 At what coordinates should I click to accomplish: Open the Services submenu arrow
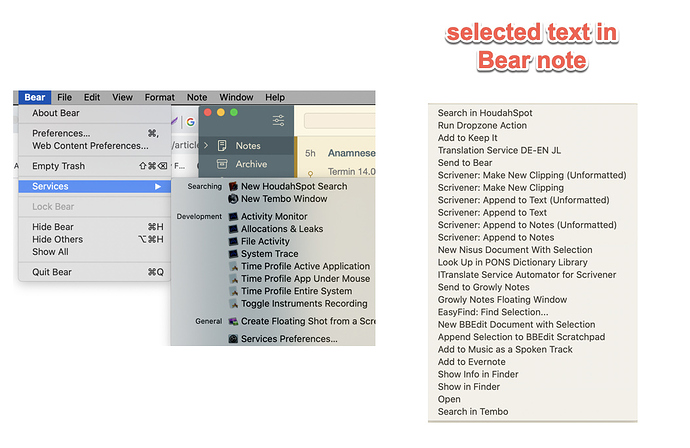point(158,187)
